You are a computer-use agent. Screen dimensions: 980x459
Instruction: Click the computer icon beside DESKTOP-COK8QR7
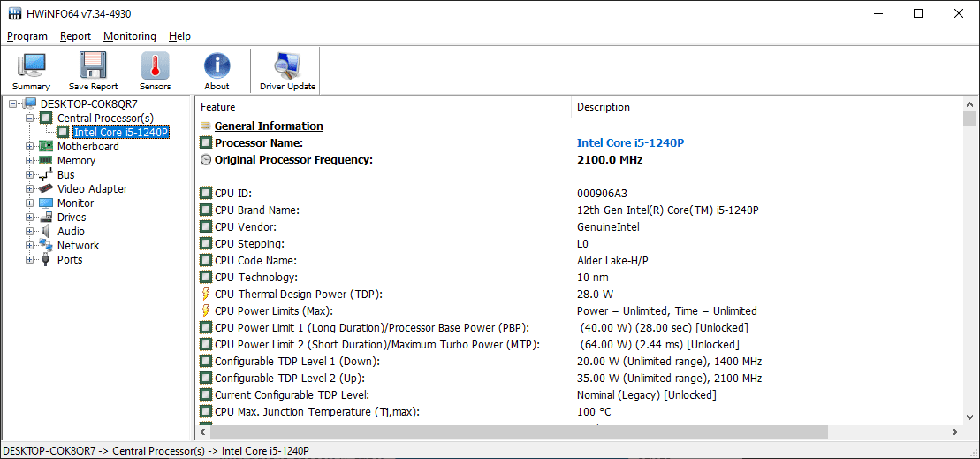click(30, 103)
